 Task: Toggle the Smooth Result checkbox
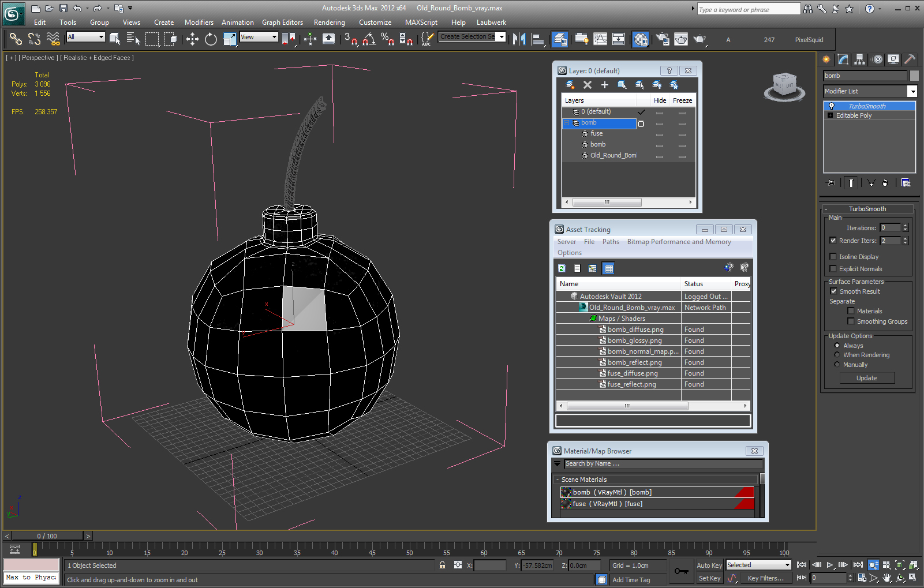833,291
